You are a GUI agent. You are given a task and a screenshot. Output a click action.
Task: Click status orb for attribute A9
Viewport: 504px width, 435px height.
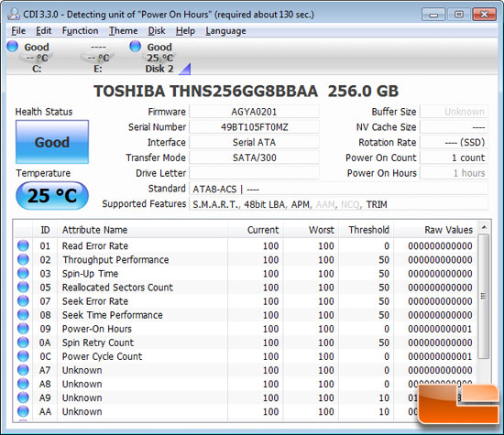click(x=23, y=397)
